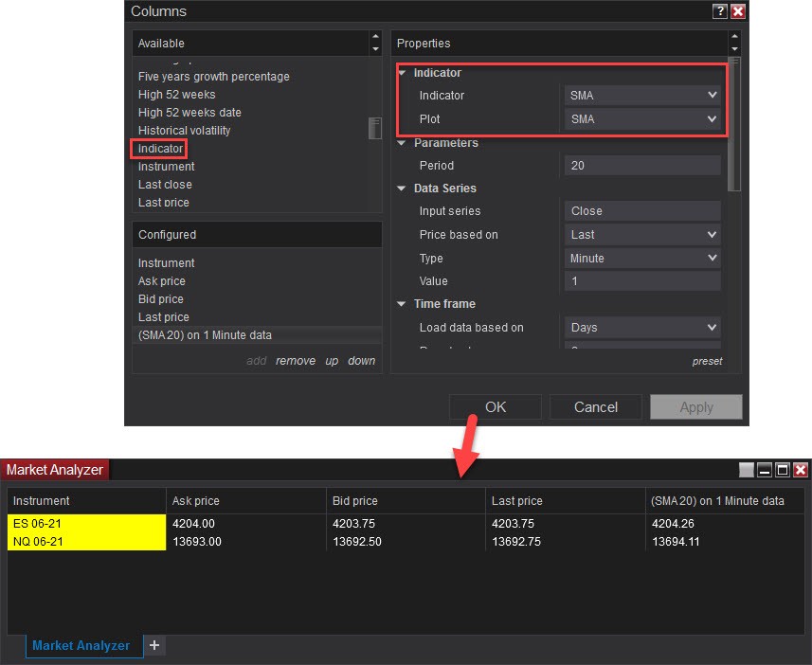Maximize the Market Analyzer window
Screen dimensions: 812x665
783,470
